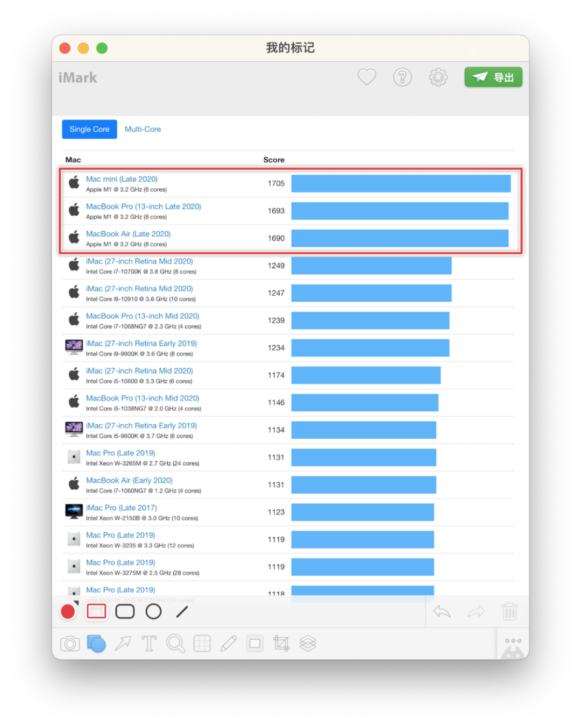Open the red color picker
581x728 pixels.
point(68,611)
